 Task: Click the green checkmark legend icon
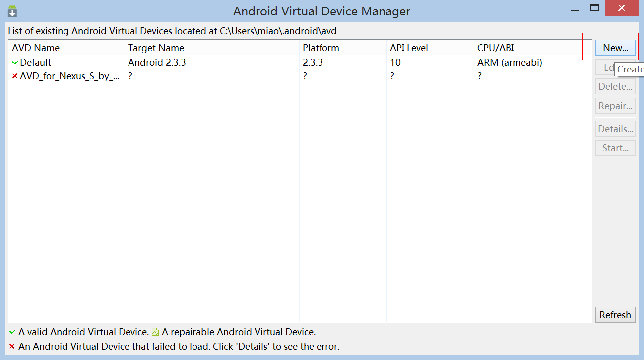point(12,332)
